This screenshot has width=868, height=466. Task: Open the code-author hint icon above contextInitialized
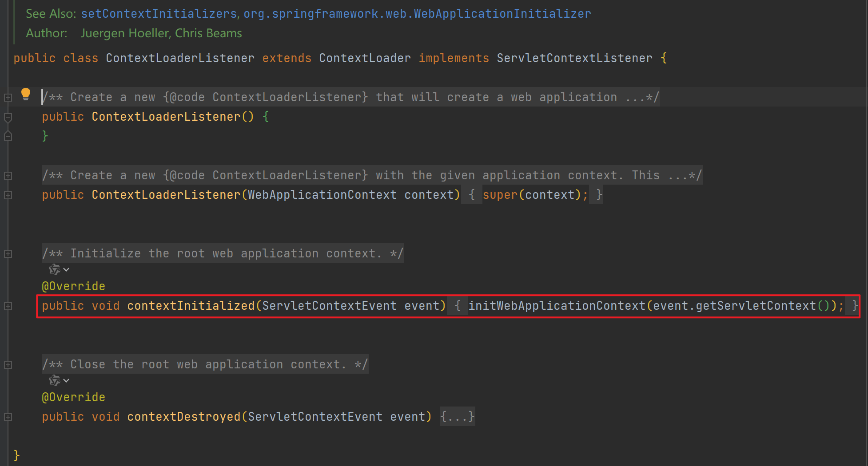55,269
